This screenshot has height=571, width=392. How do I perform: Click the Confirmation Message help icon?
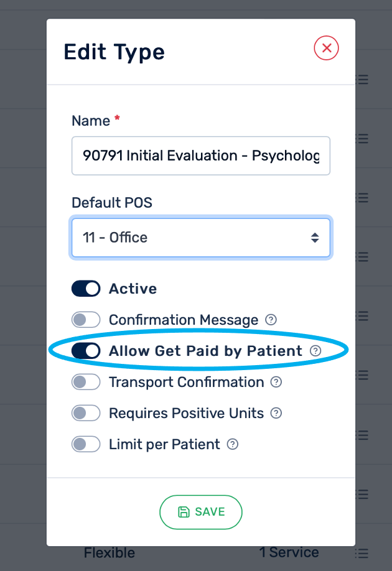(x=271, y=320)
